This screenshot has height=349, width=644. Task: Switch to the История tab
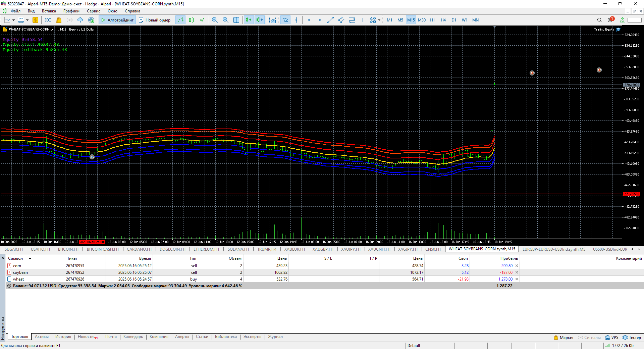click(x=63, y=337)
